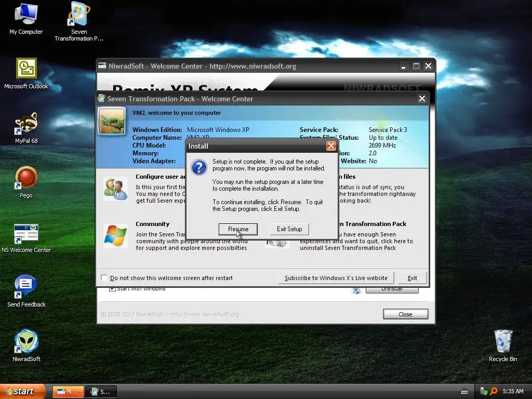Screen dimensions: 532x399
Task: Close the Seven Transformation Pack Welcome Center window
Action: [x=422, y=98]
